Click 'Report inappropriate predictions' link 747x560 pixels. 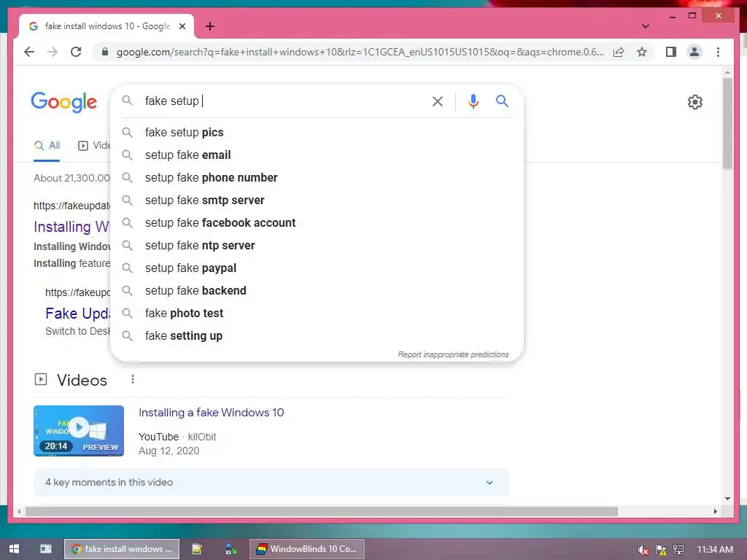click(x=453, y=355)
